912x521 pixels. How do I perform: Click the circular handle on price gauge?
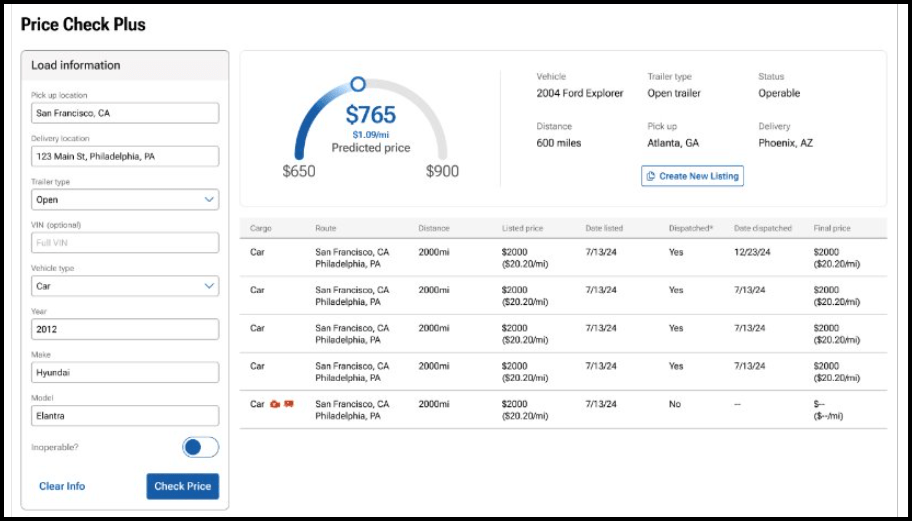358,85
